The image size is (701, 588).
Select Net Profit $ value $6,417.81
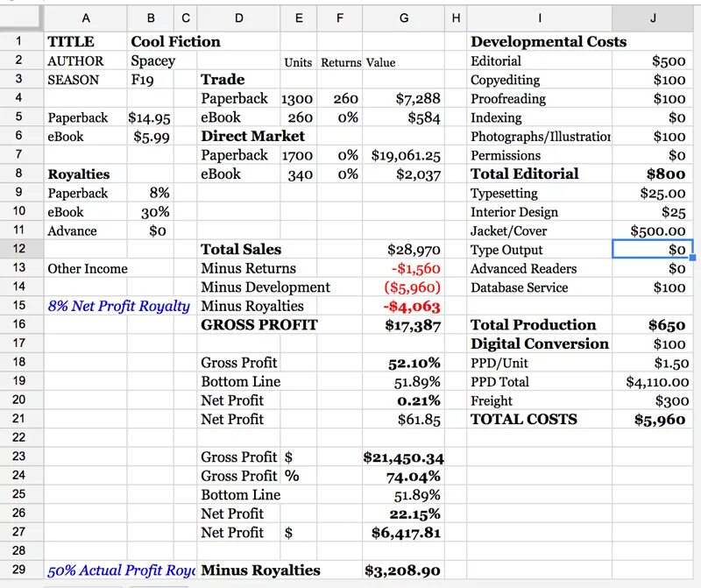[x=403, y=533]
